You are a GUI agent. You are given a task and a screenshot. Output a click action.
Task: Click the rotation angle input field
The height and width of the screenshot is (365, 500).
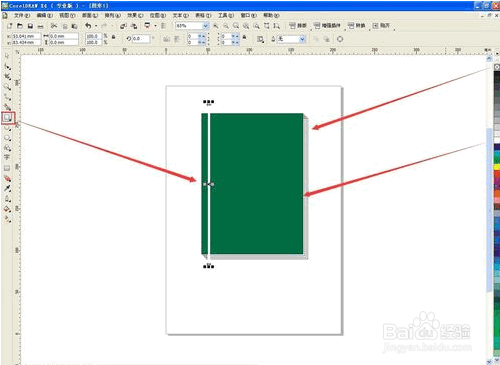(141, 39)
